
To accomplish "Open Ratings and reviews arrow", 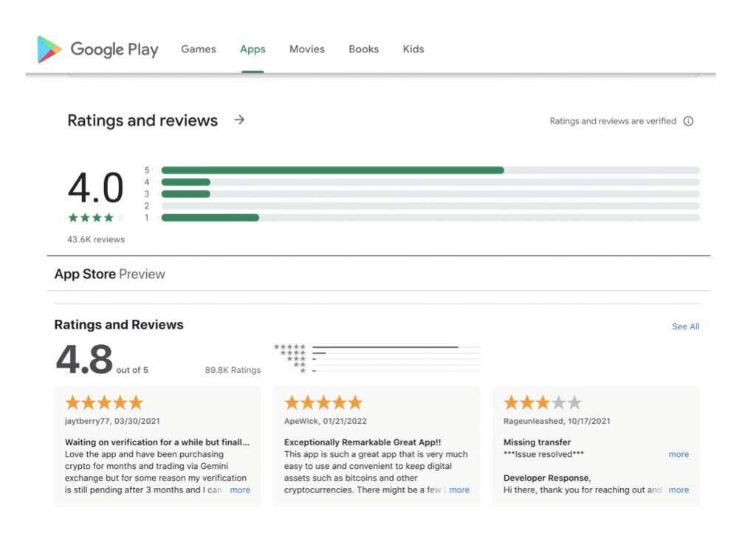I will click(239, 120).
